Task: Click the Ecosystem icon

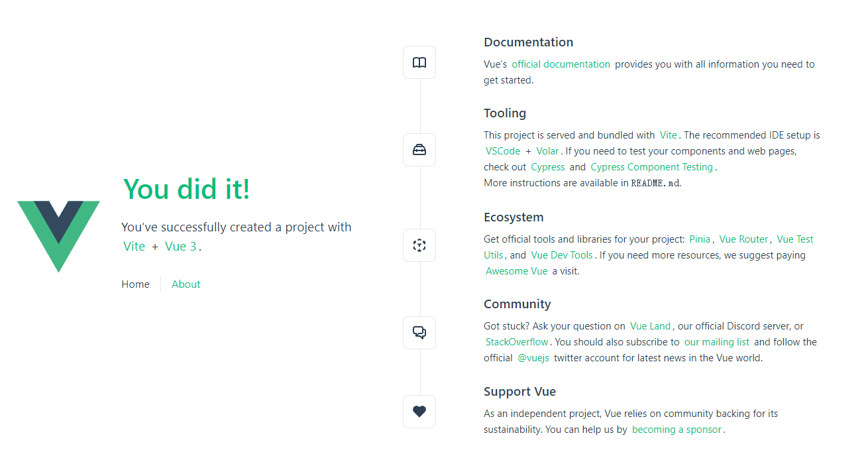Action: coord(419,245)
